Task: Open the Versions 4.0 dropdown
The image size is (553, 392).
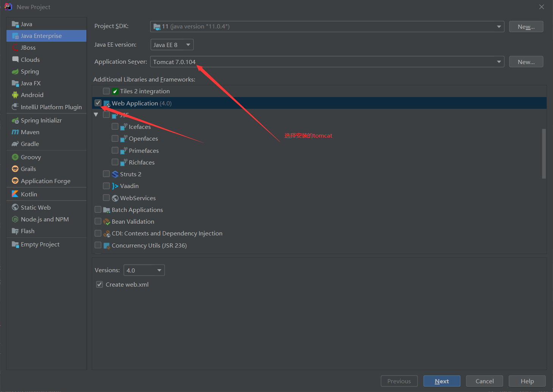Action: [144, 270]
